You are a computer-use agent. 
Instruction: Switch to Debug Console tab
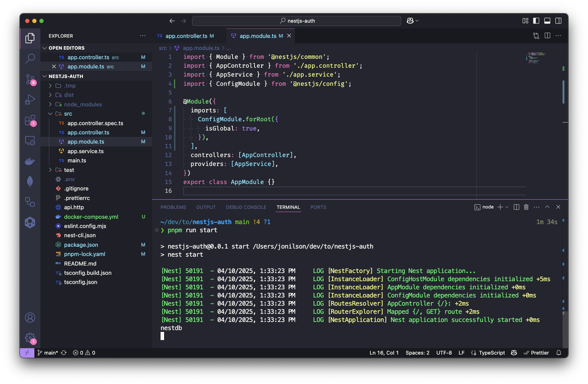click(246, 207)
